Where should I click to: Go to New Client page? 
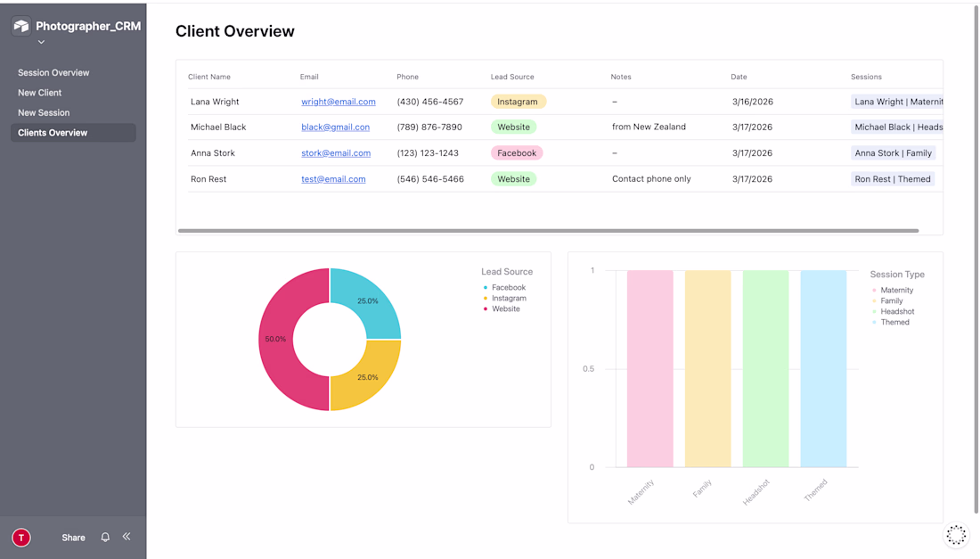(40, 93)
